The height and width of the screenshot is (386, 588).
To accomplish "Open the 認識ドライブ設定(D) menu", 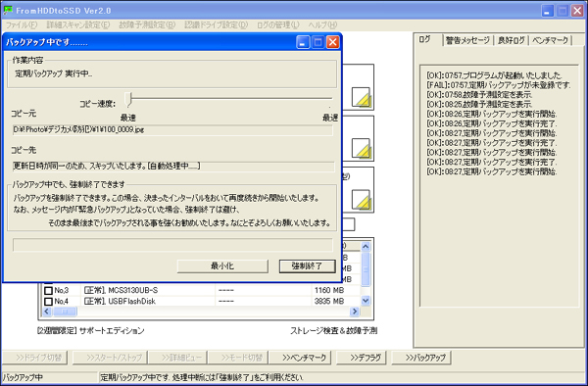I will click(x=216, y=25).
